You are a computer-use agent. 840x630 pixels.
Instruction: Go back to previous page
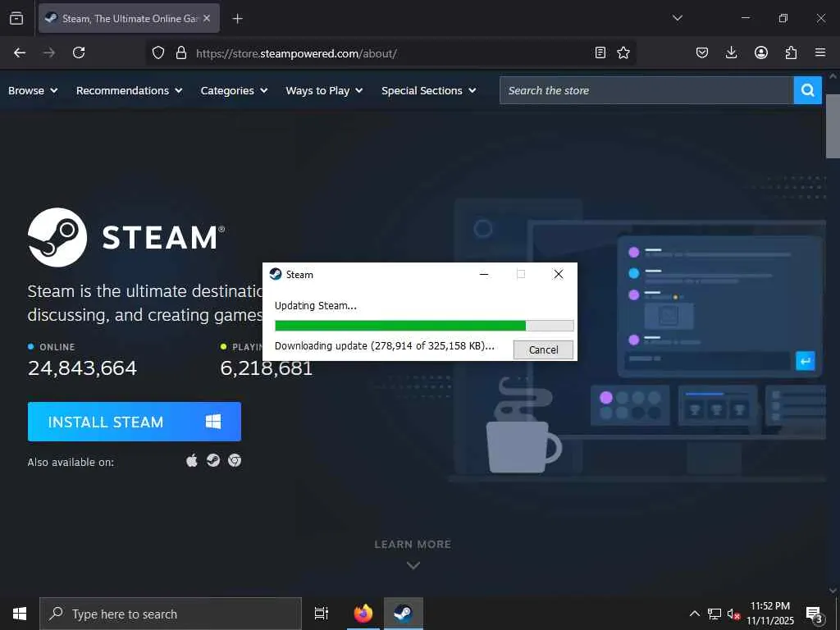20,52
